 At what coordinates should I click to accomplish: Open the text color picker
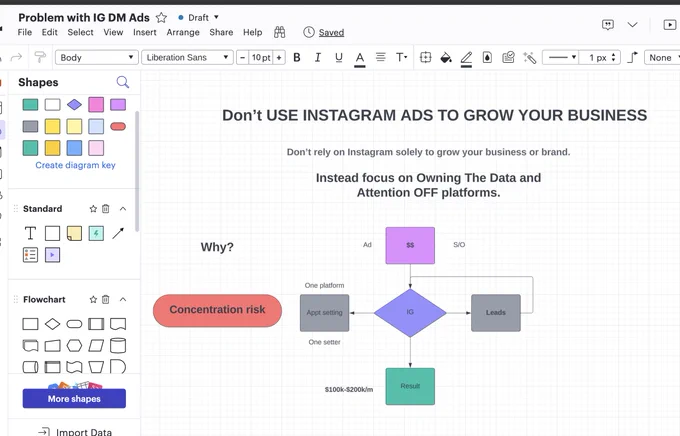pos(360,58)
